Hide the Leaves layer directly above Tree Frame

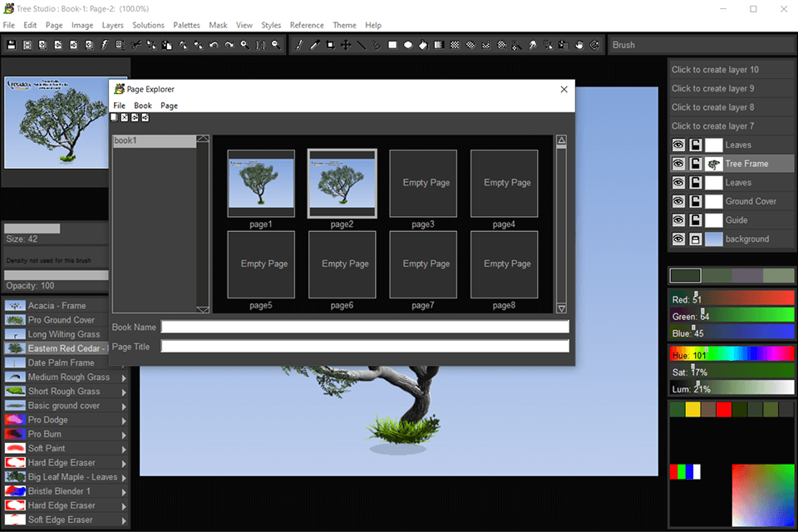[x=678, y=145]
